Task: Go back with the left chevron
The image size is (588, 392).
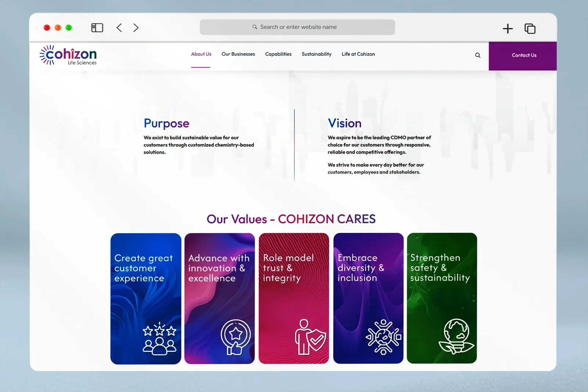Action: (119, 28)
